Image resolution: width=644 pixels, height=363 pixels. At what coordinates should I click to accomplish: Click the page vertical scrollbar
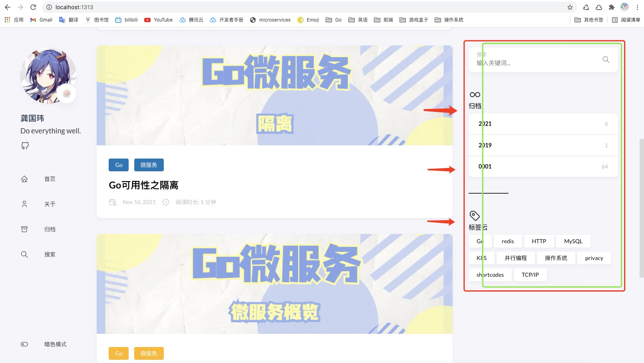click(x=642, y=208)
